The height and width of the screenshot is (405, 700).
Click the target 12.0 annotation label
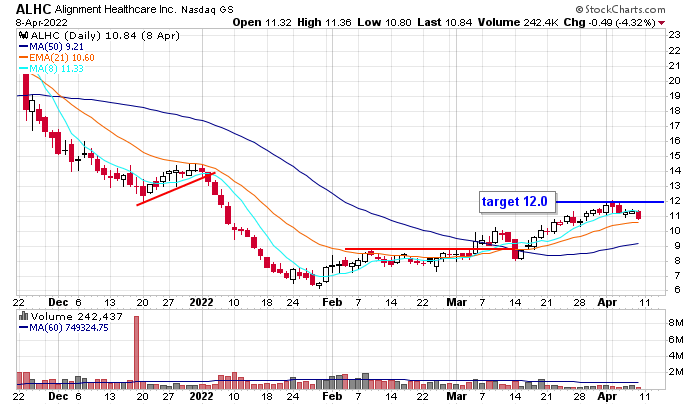point(517,202)
